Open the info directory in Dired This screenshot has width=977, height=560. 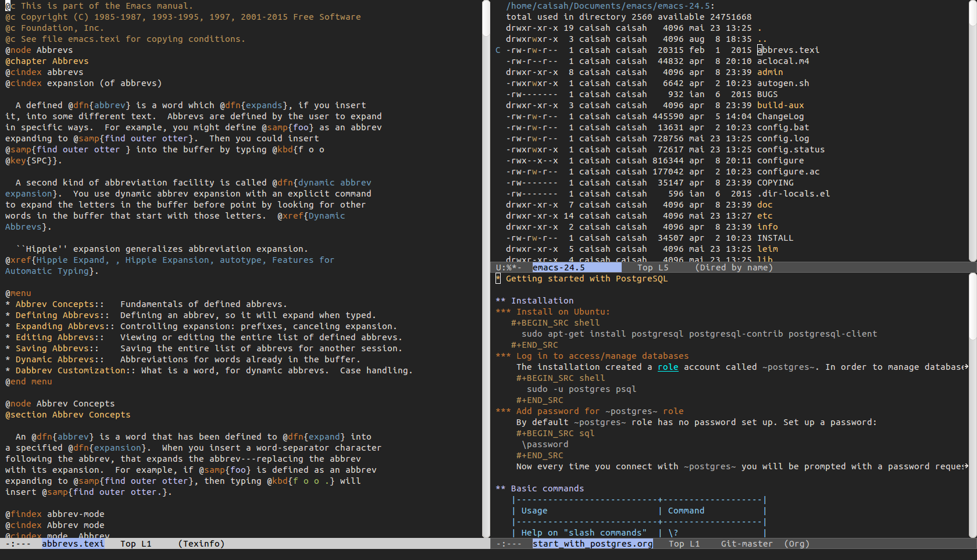(768, 227)
